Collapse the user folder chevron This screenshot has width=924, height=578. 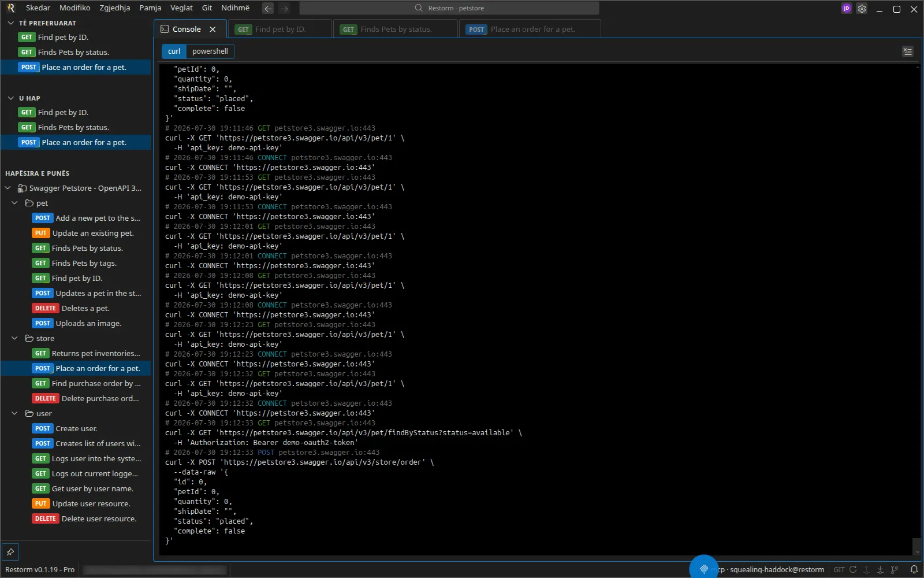(x=14, y=413)
